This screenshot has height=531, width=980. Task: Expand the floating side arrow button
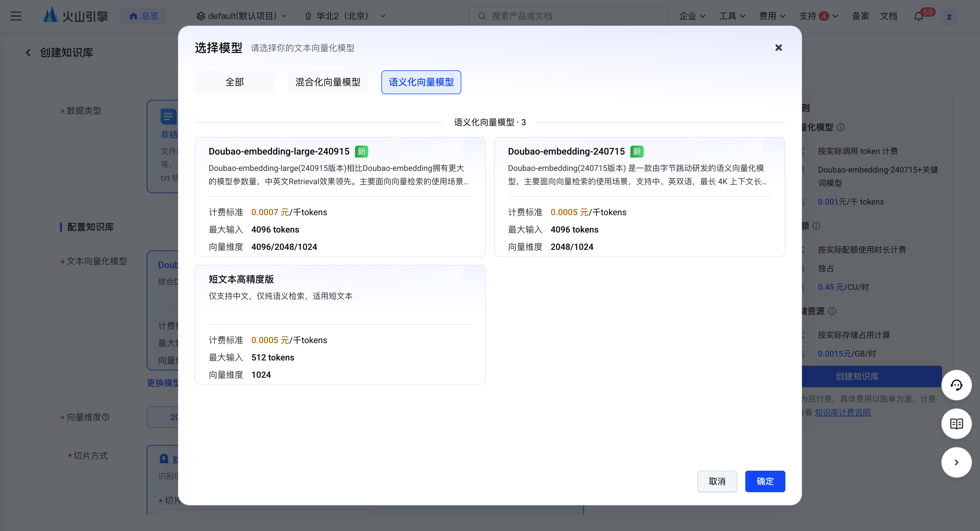click(956, 462)
